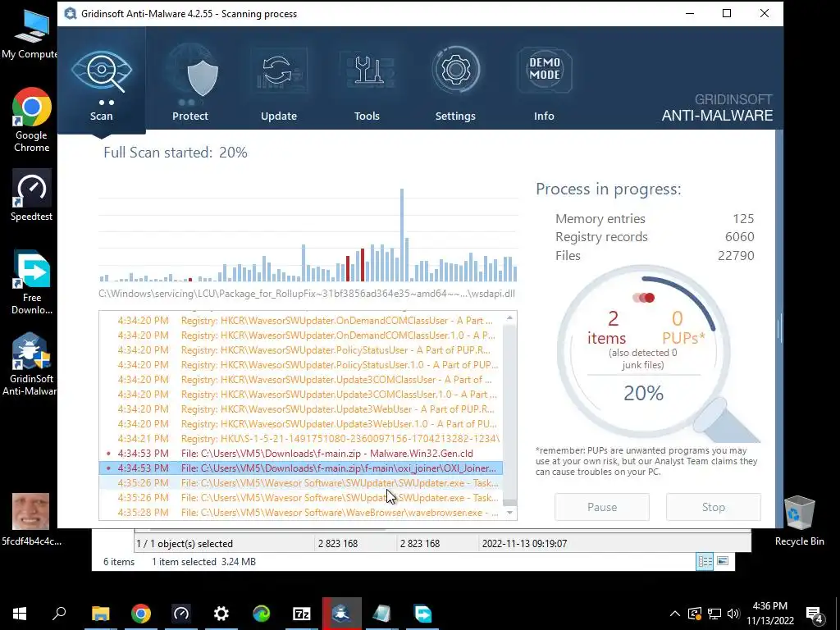840x630 pixels.
Task: Open the notification center
Action: click(815, 614)
